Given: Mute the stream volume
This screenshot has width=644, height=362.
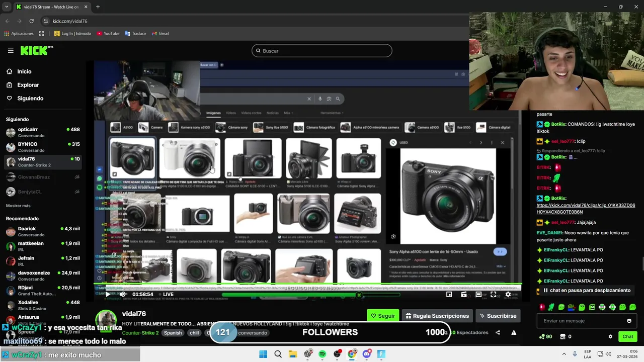Looking at the screenshot, I should point(122,294).
